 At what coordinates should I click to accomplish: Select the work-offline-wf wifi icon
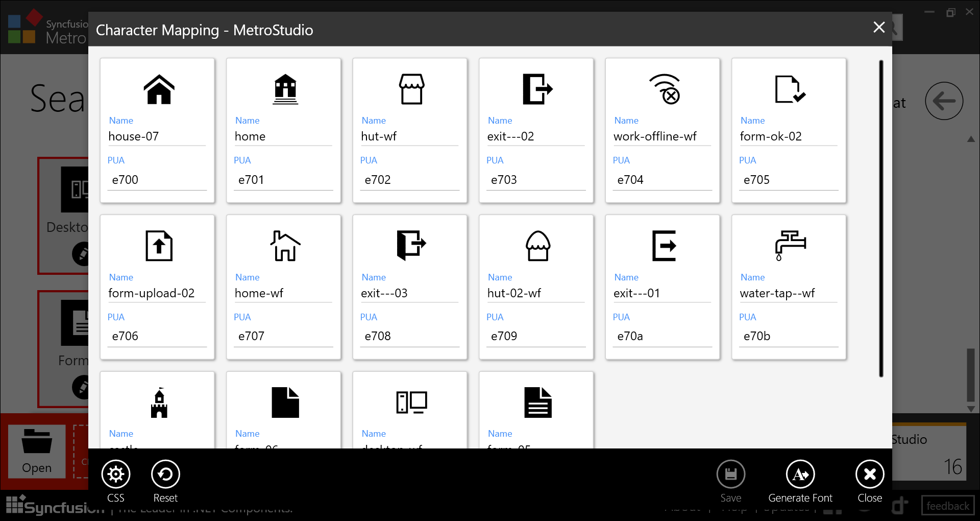[664, 89]
